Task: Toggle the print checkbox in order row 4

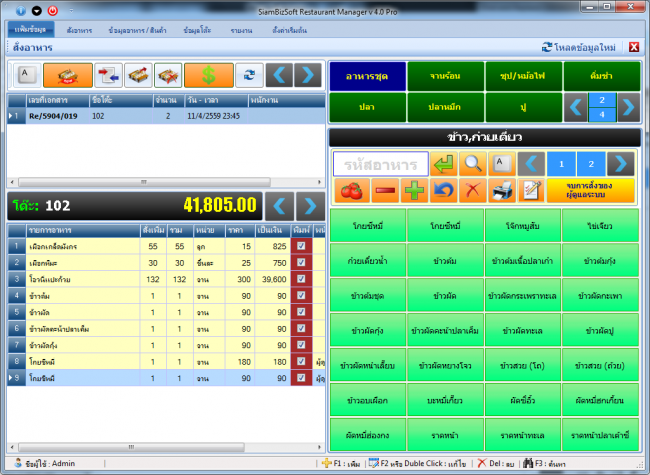Action: pyautogui.click(x=301, y=296)
